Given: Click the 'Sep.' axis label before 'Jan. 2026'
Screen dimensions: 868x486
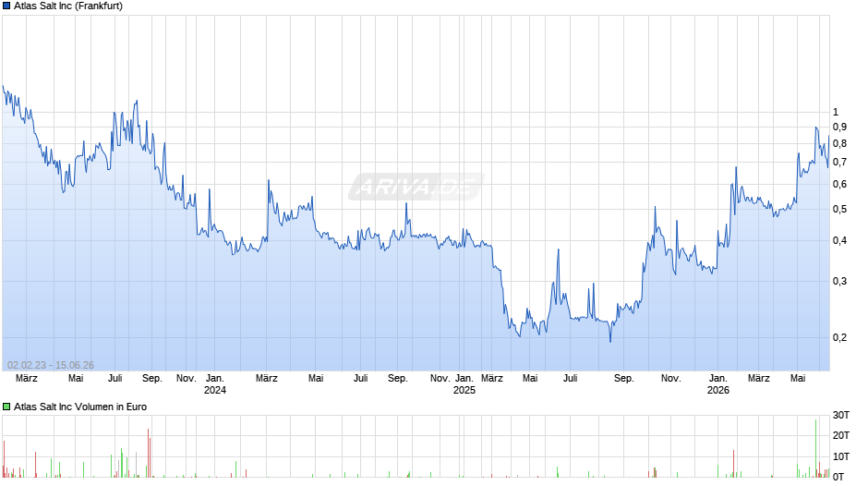Looking at the screenshot, I should (x=624, y=378).
